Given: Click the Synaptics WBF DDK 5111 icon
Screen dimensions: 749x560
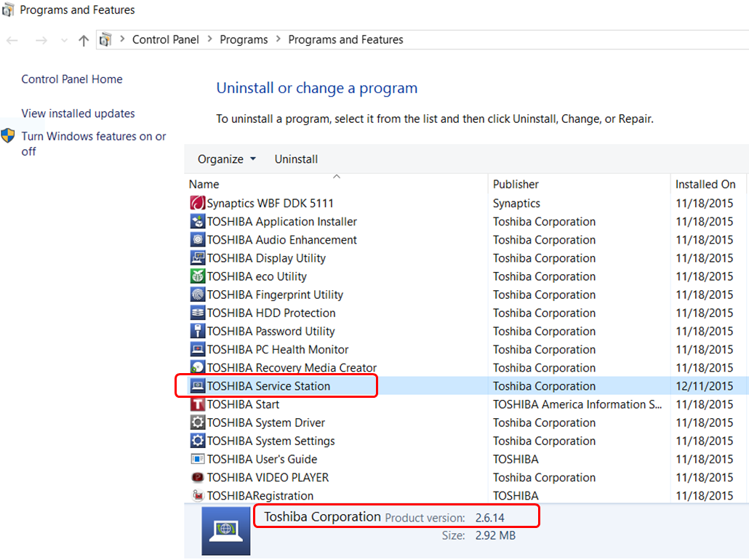Looking at the screenshot, I should tap(197, 204).
